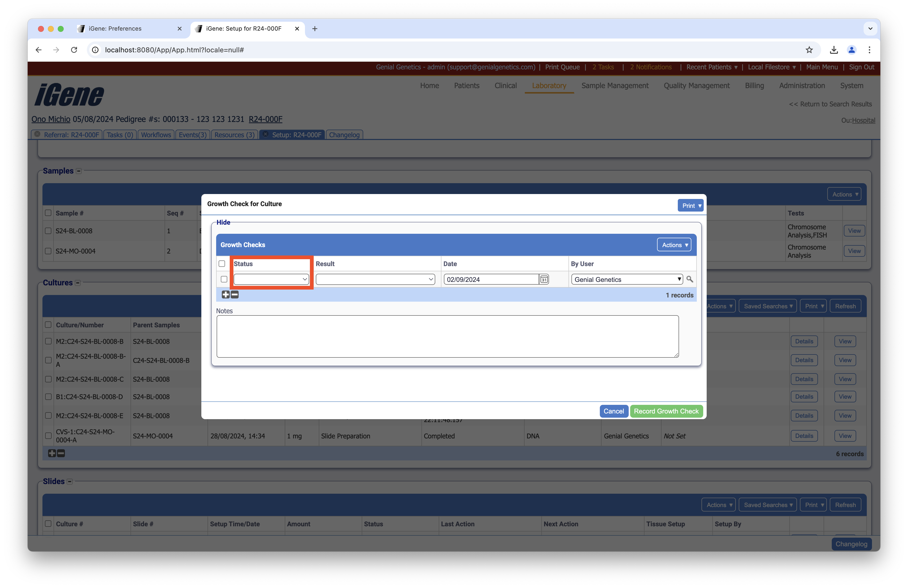Open the Status dropdown in the growth check row
Screen dimensions: 908x588
(x=271, y=279)
